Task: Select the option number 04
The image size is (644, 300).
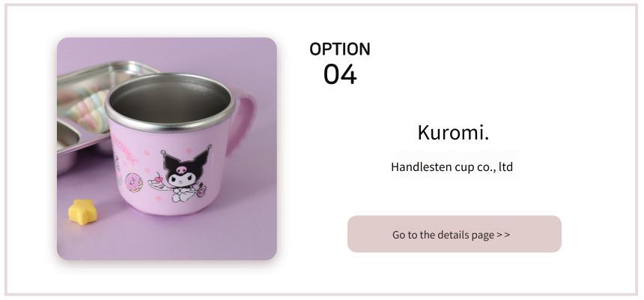Action: tap(340, 74)
